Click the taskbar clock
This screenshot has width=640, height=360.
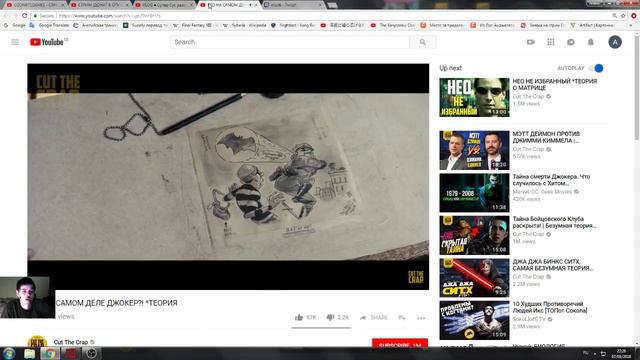point(621,353)
